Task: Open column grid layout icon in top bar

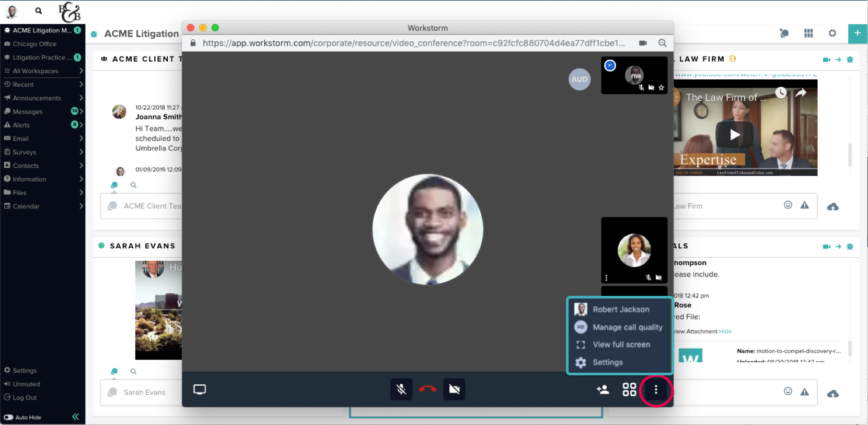Action: [808, 33]
